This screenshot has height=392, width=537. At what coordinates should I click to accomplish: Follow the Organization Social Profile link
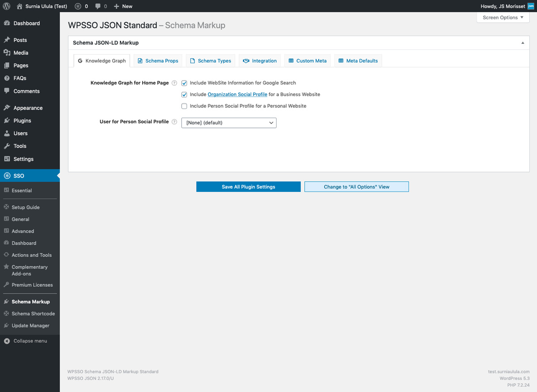pos(237,94)
